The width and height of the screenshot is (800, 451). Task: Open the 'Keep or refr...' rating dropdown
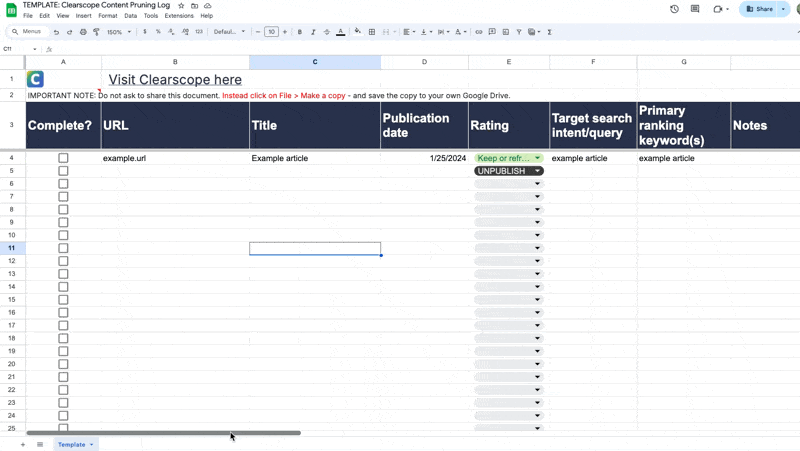[509, 158]
